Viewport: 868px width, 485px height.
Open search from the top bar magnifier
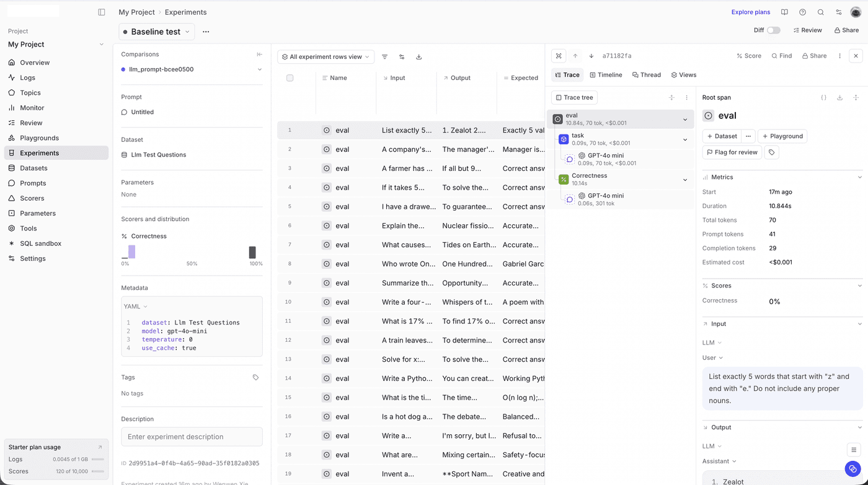pos(821,12)
